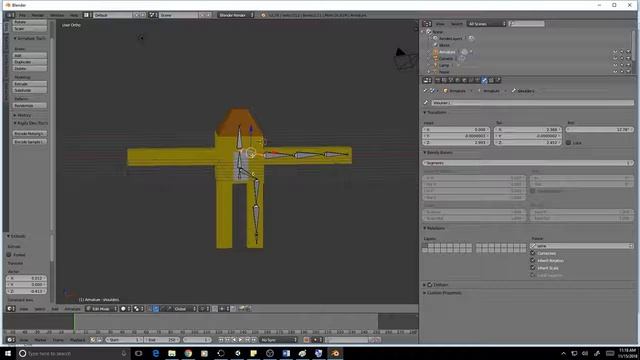Toggle the Deform panel checkbox
640x360 pixels.
[429, 284]
